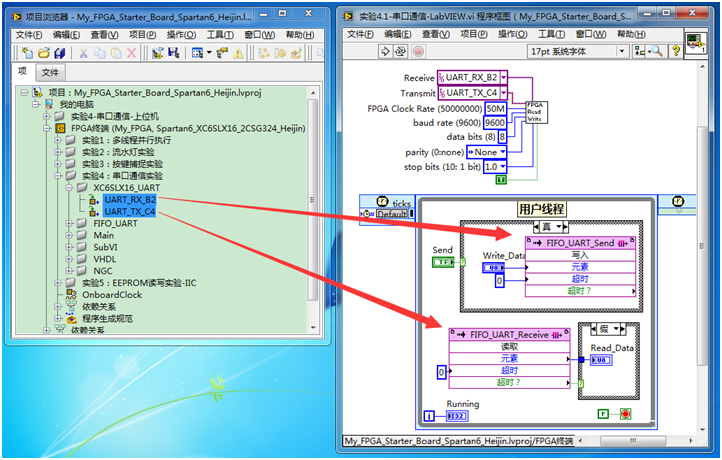
Task: Click the Read_Data U8 indicator terminal
Action: 601,360
